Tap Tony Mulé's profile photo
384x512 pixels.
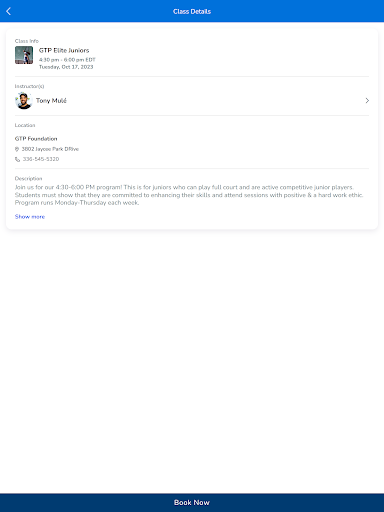[x=24, y=101]
